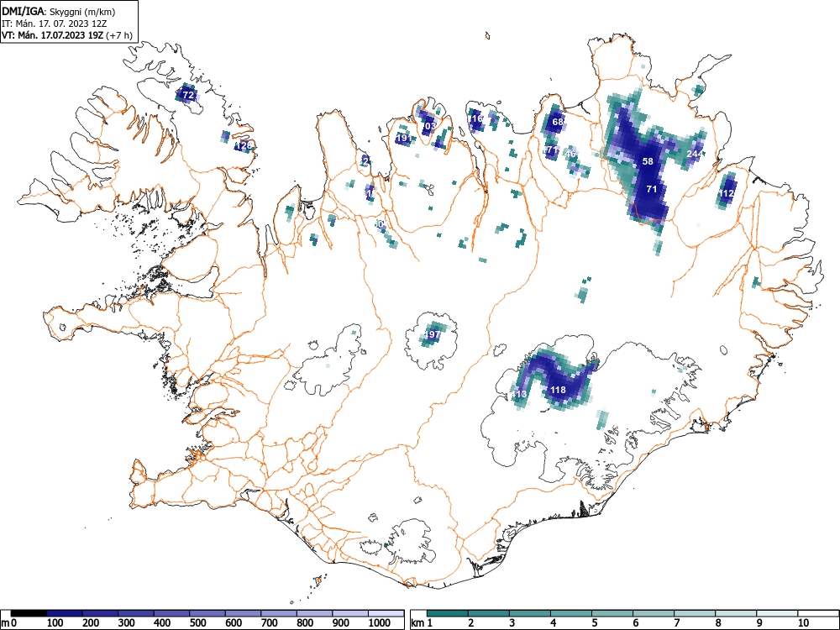Screen dimensions: 840x630
Task: Click the darkest teal 1–2 km legend segment
Action: coord(448,613)
